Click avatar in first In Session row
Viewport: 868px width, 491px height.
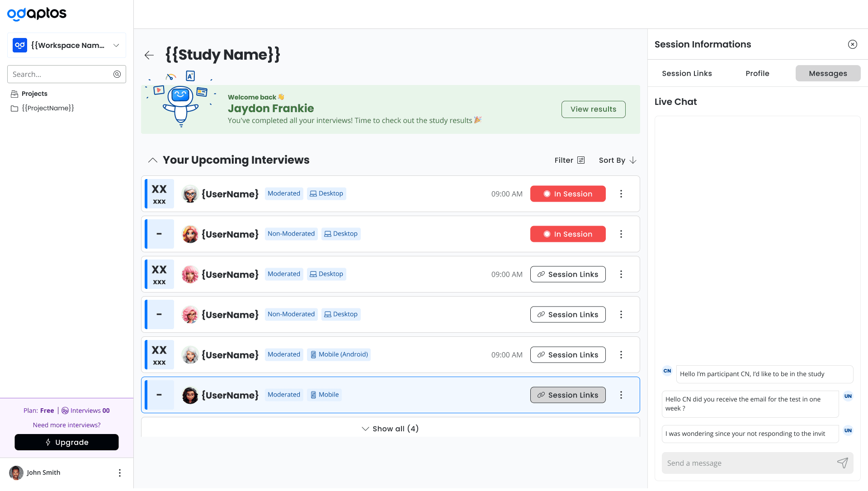coord(190,194)
